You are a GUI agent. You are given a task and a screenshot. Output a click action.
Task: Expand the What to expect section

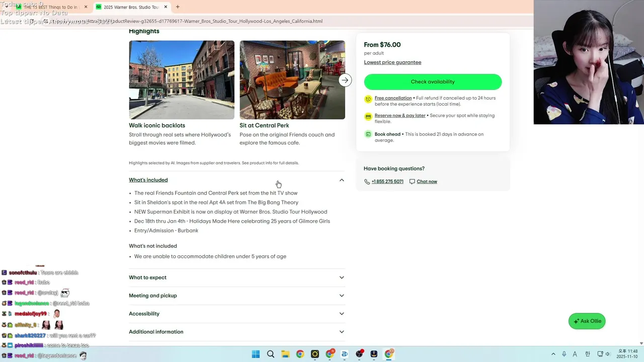(x=236, y=278)
